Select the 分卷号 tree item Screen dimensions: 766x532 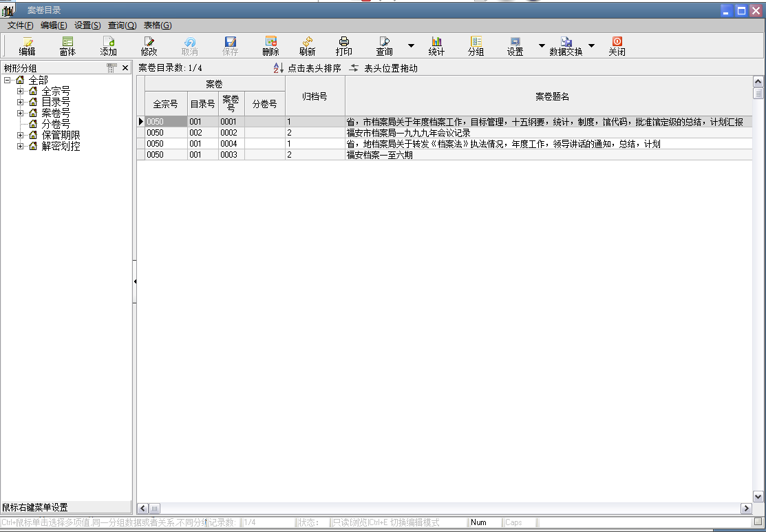pyautogui.click(x=56, y=124)
